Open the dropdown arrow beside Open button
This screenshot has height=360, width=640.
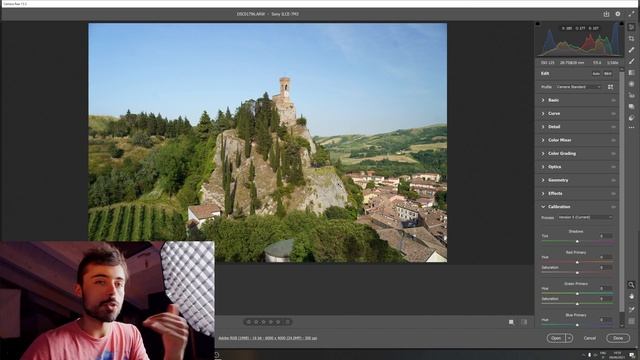tap(569, 338)
